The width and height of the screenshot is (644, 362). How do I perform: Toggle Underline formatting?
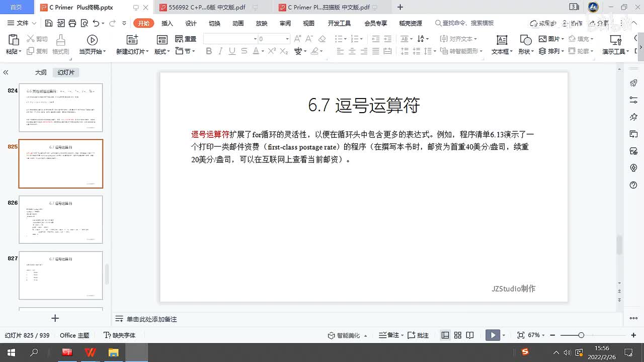click(x=232, y=51)
